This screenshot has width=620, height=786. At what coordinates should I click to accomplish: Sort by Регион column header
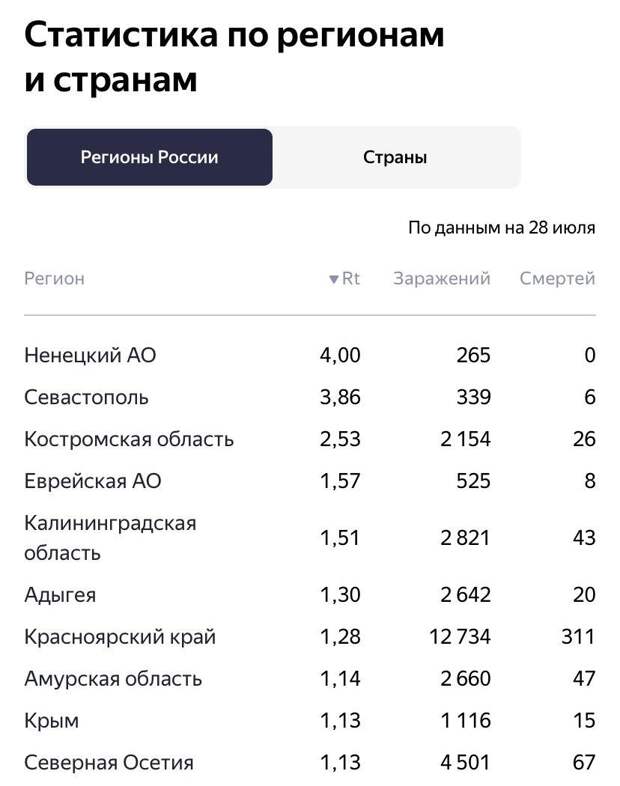point(54,279)
